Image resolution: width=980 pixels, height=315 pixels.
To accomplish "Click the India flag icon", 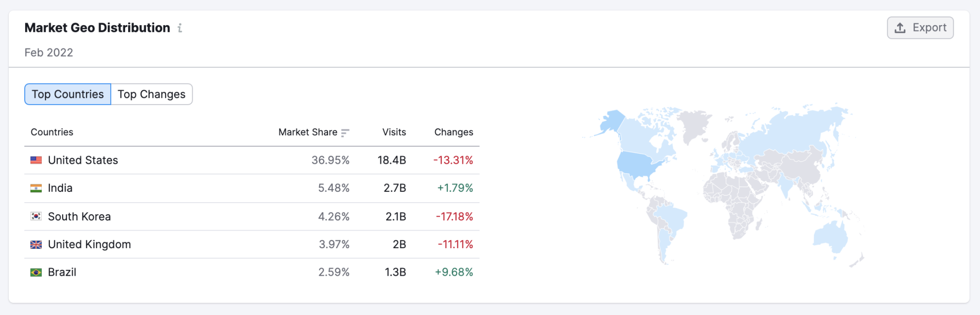I will (36, 188).
